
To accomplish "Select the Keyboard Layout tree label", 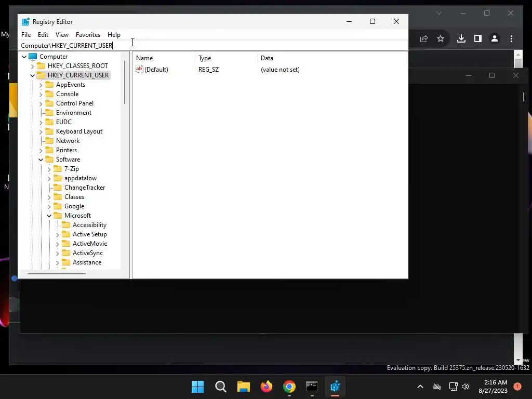I will pos(79,131).
